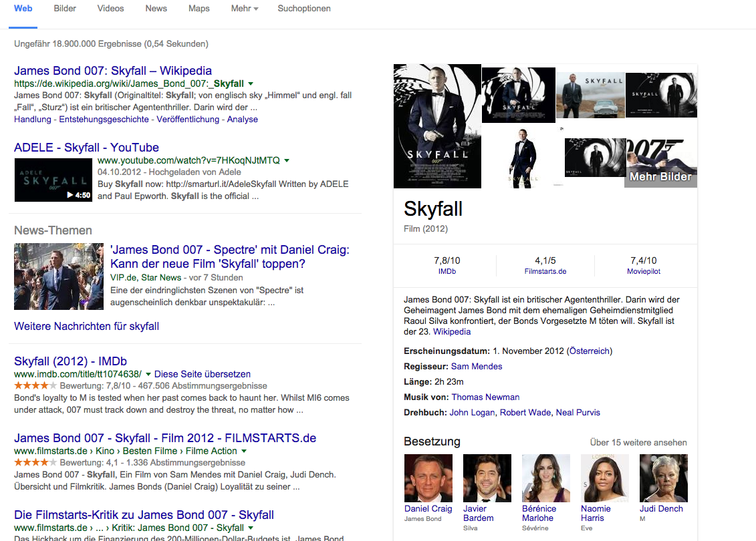Image resolution: width=756 pixels, height=541 pixels.
Task: Click the Judi Dench name link
Action: 661,509
